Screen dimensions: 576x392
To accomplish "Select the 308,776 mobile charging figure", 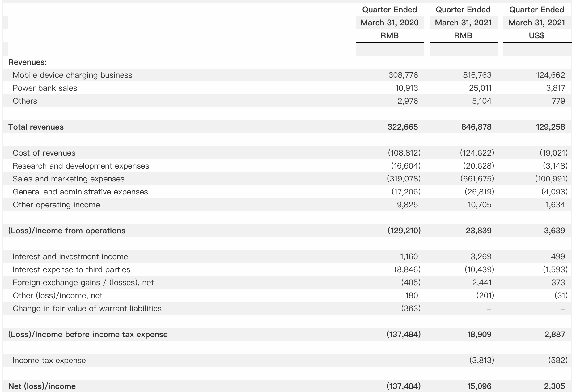I will (403, 75).
